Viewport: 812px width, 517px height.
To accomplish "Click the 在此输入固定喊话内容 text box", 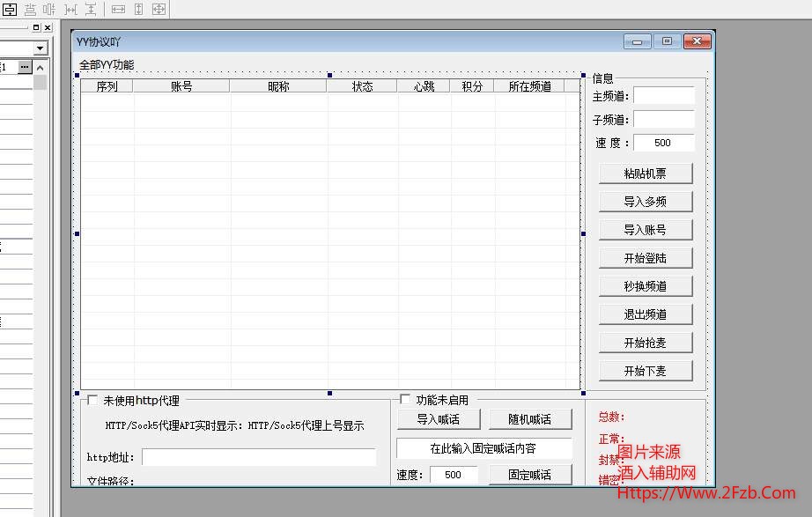I will click(484, 448).
